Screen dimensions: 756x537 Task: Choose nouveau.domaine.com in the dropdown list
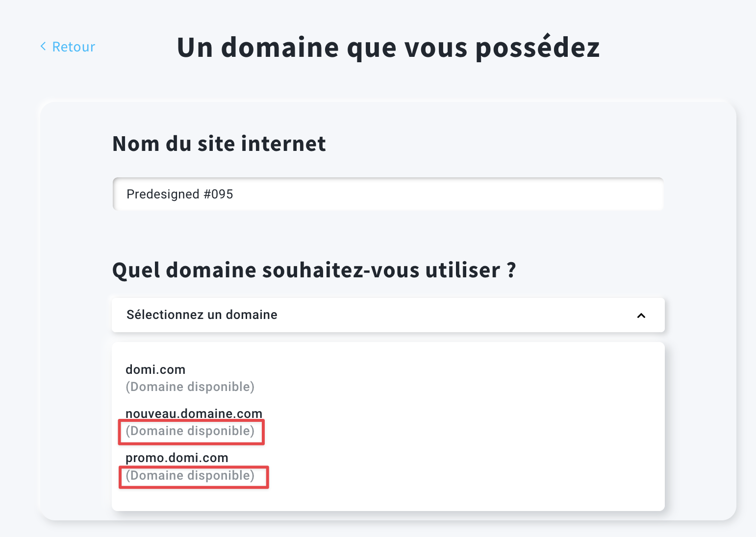click(194, 414)
